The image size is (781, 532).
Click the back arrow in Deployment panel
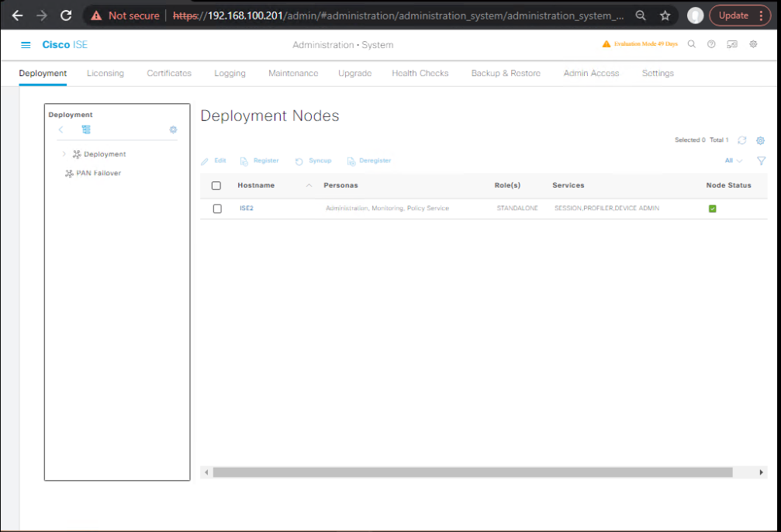coord(60,130)
